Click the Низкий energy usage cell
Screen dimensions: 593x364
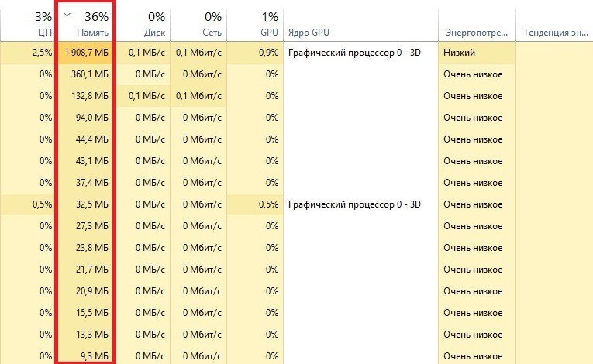pos(477,53)
